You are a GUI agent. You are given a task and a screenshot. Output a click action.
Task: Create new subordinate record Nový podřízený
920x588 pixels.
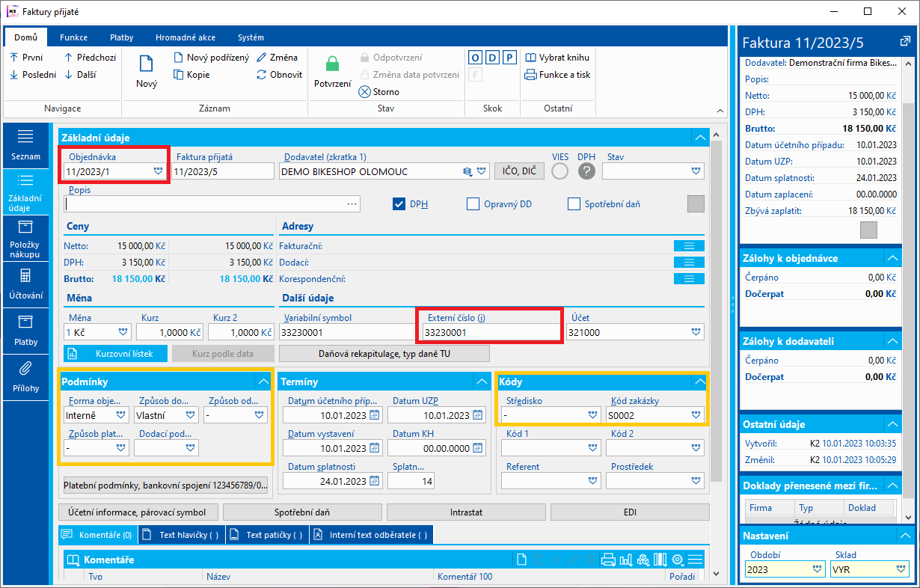tap(212, 58)
